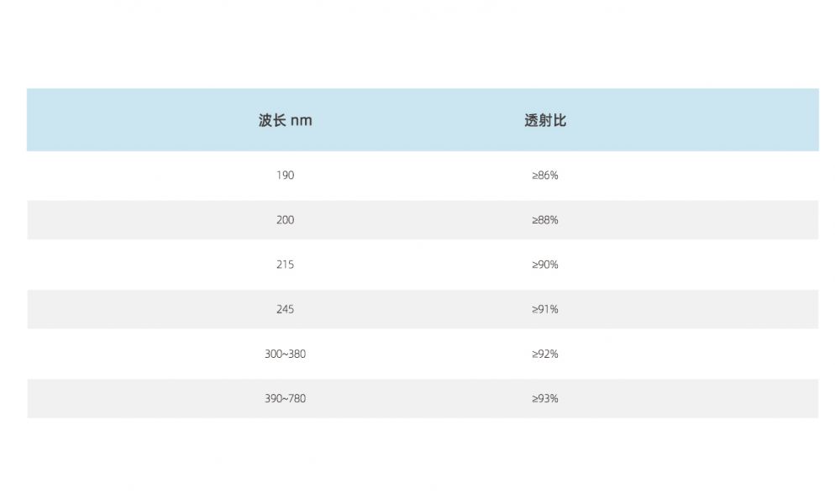Click the 透射比 column header

[x=545, y=120]
